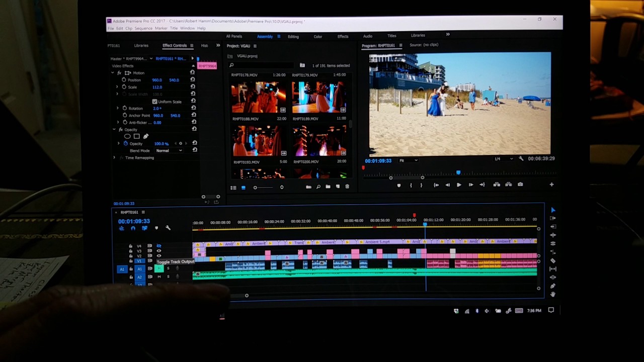This screenshot has width=644, height=362.
Task: Step back one frame in Program monitor
Action: tap(447, 185)
